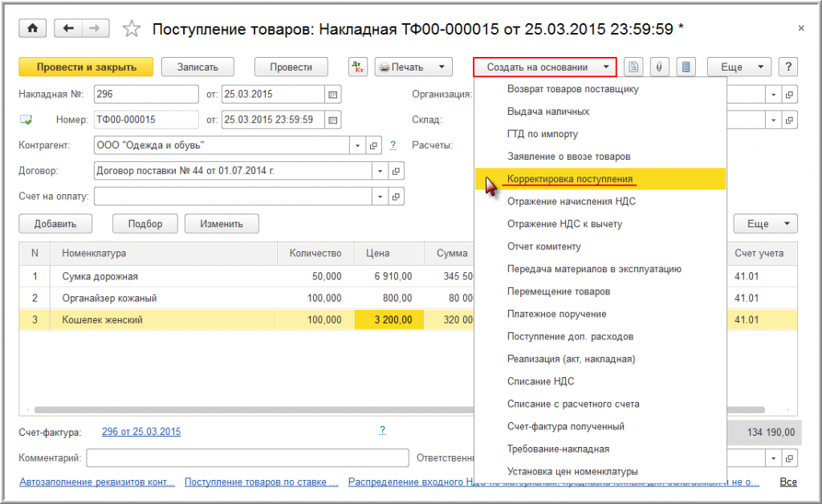Open invoice link 296 от 25.03.2015
Image resolution: width=822 pixels, height=504 pixels.
(141, 432)
